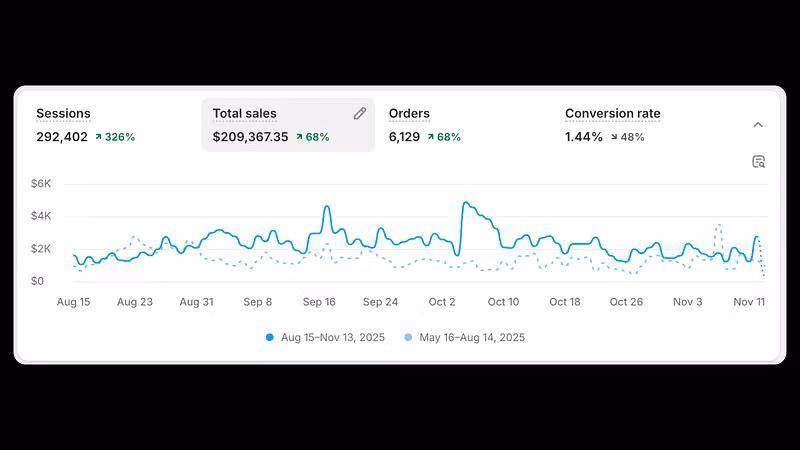Click the $209,367.35 total sales value

pos(251,137)
